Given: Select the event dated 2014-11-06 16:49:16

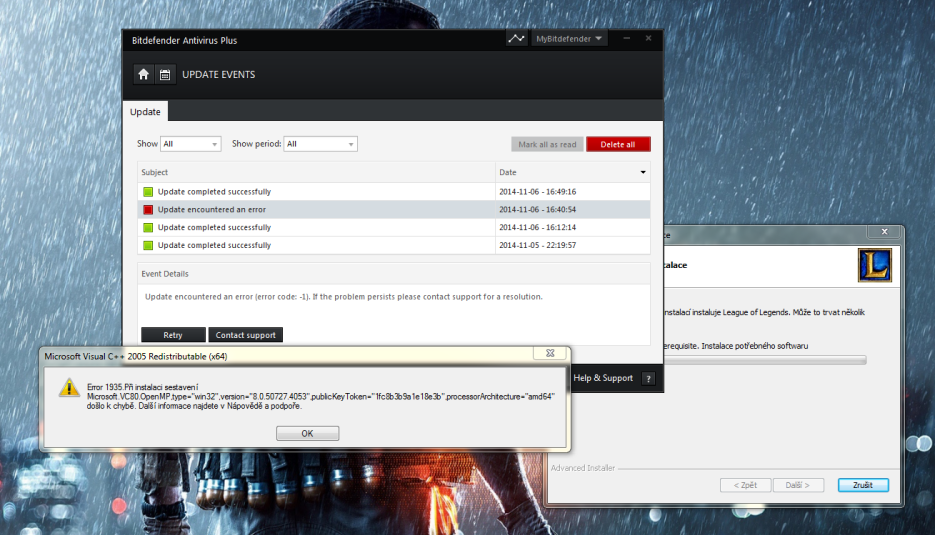Looking at the screenshot, I should [394, 191].
